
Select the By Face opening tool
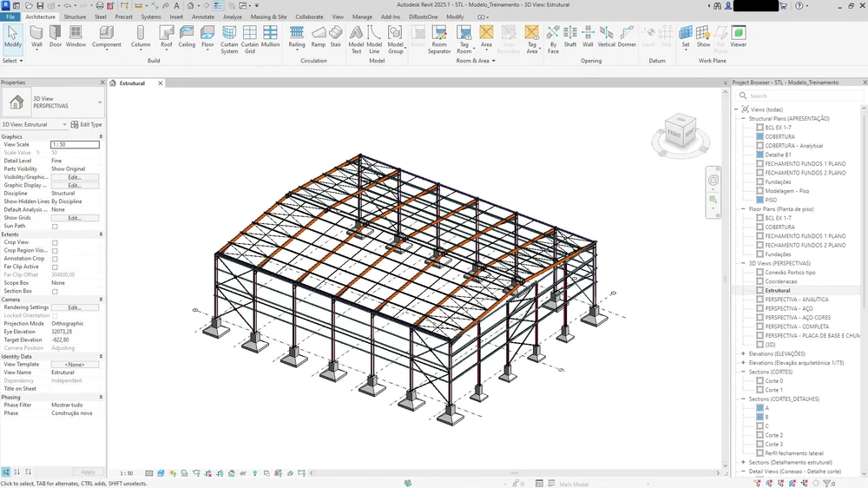(x=553, y=40)
